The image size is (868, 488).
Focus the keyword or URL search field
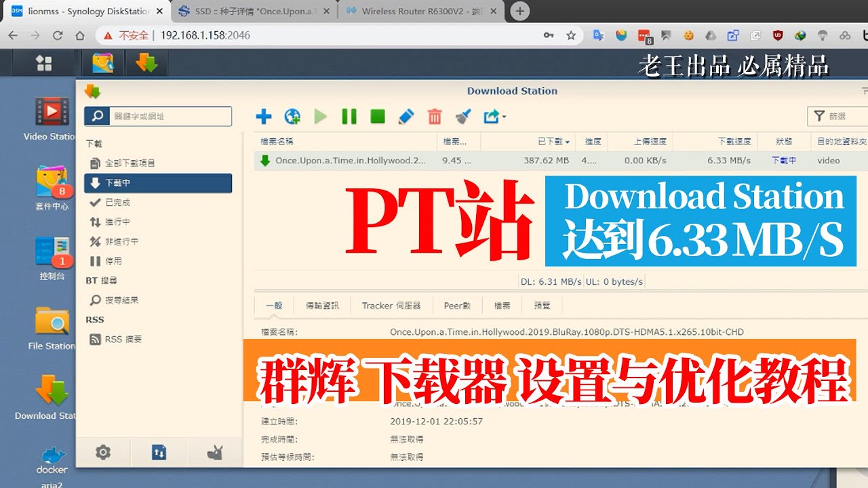pyautogui.click(x=170, y=117)
